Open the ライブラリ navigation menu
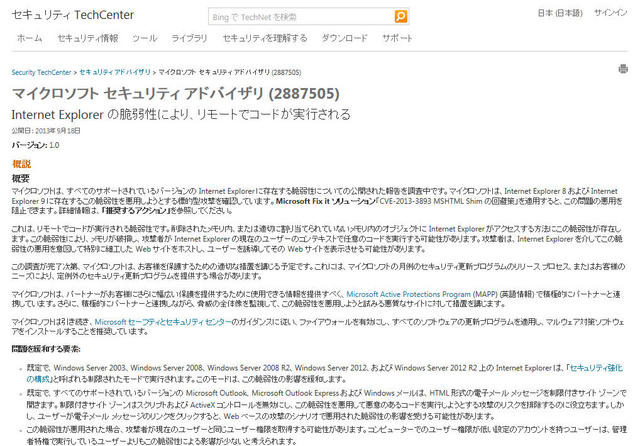Viewport: 640px width, 446px height. pyautogui.click(x=189, y=38)
